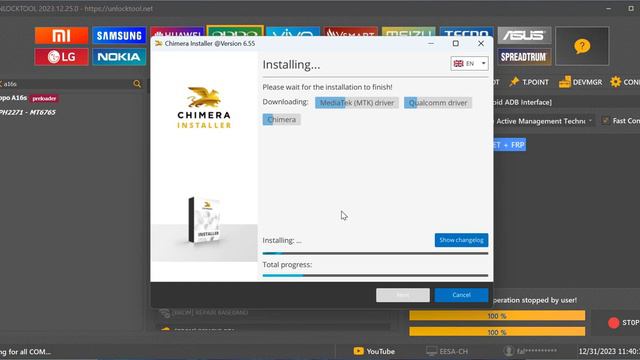Viewport: 640px width, 360px height.
Task: Click the Total progress bar
Action: click(x=375, y=276)
